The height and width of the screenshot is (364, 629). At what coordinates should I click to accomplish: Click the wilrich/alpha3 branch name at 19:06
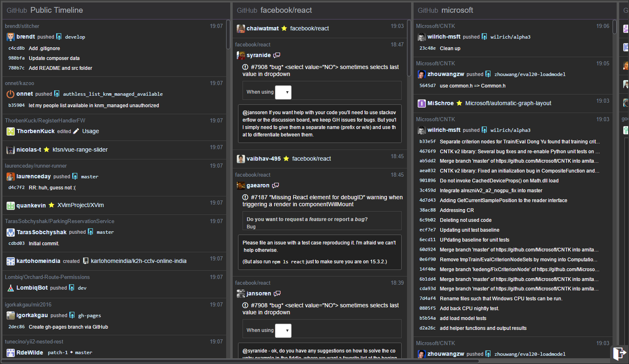click(x=510, y=37)
